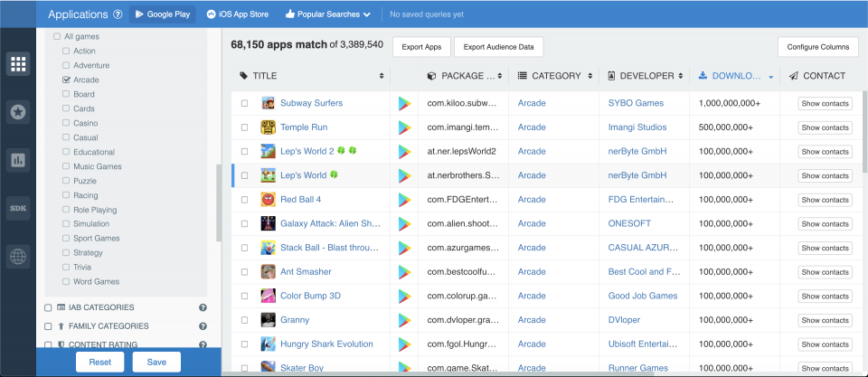Click Stack Ball app icon

coord(268,248)
